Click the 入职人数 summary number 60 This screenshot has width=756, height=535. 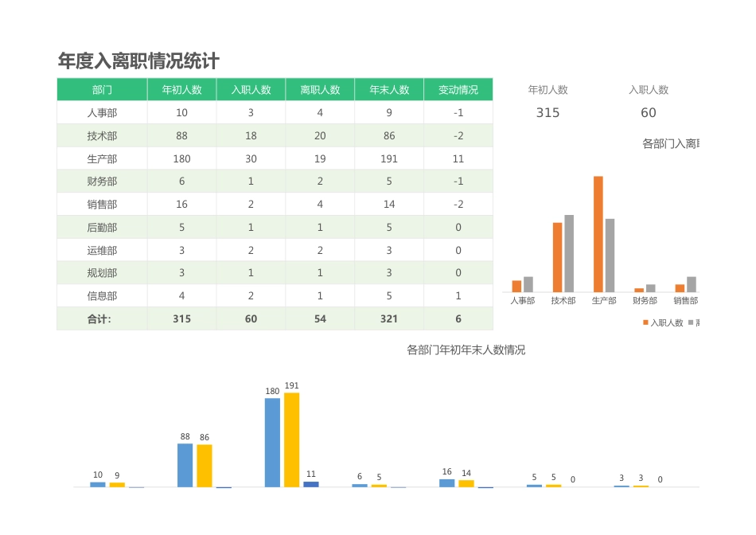[648, 112]
